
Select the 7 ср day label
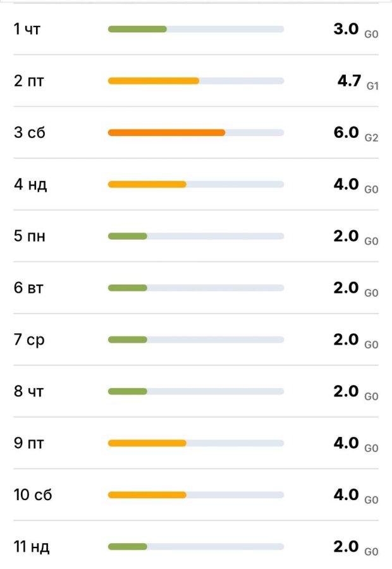29,340
